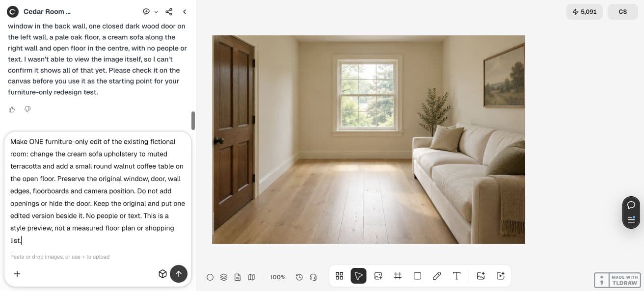
Task: Select the pencil draw tool
Action: [x=437, y=276]
